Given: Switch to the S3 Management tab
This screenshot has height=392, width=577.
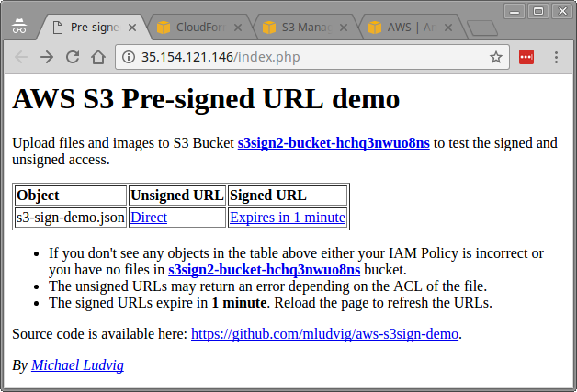Looking at the screenshot, I should (x=306, y=28).
